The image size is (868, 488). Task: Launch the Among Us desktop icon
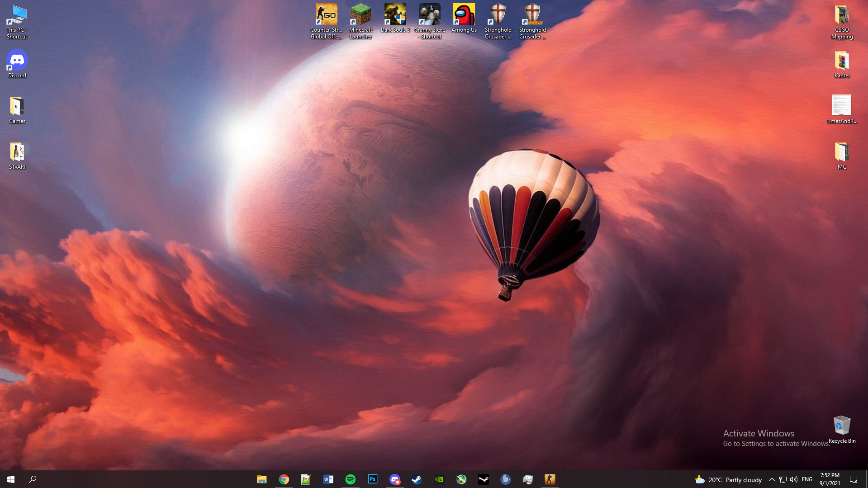[x=464, y=18]
